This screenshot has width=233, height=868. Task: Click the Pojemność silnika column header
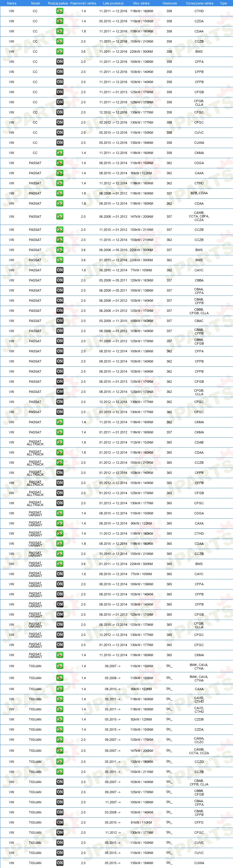pyautogui.click(x=83, y=3)
